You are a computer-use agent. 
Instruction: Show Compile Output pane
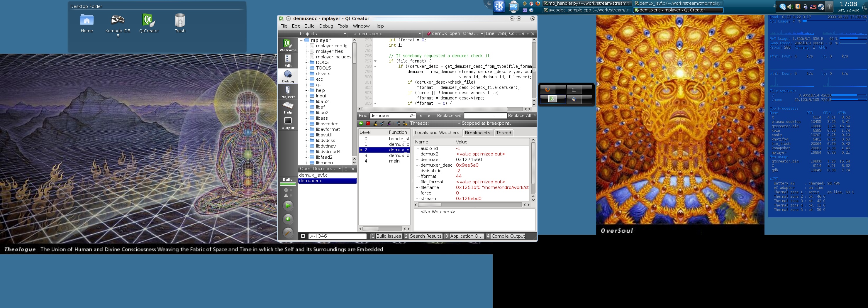506,236
